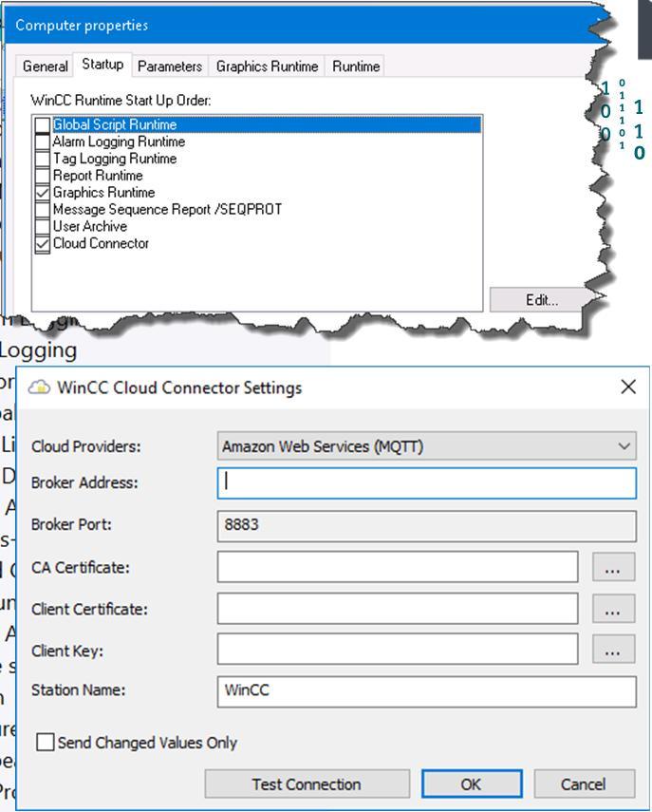
Task: Uncheck the Cloud Connector checkbox
Action: [x=43, y=244]
